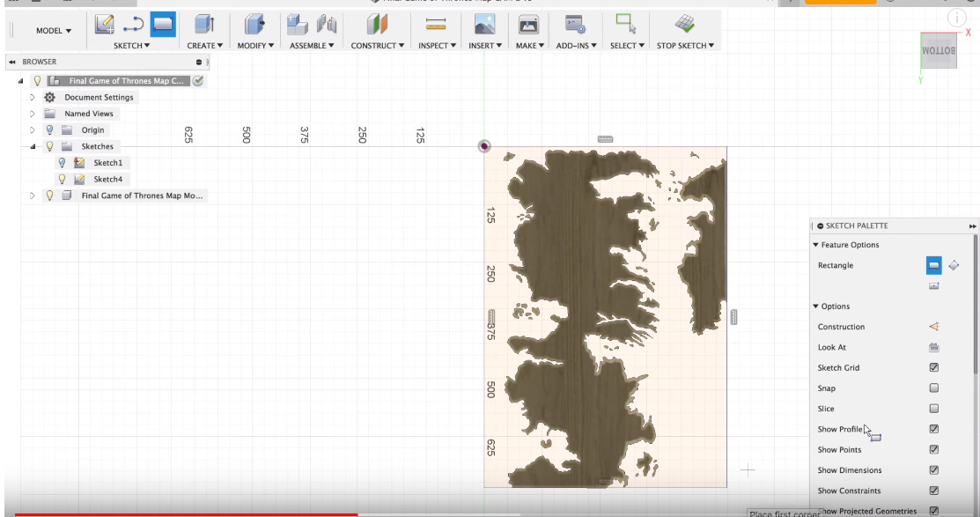The image size is (980, 517).
Task: Select the highlighted Rectangle tool in toolbar
Action: (163, 25)
